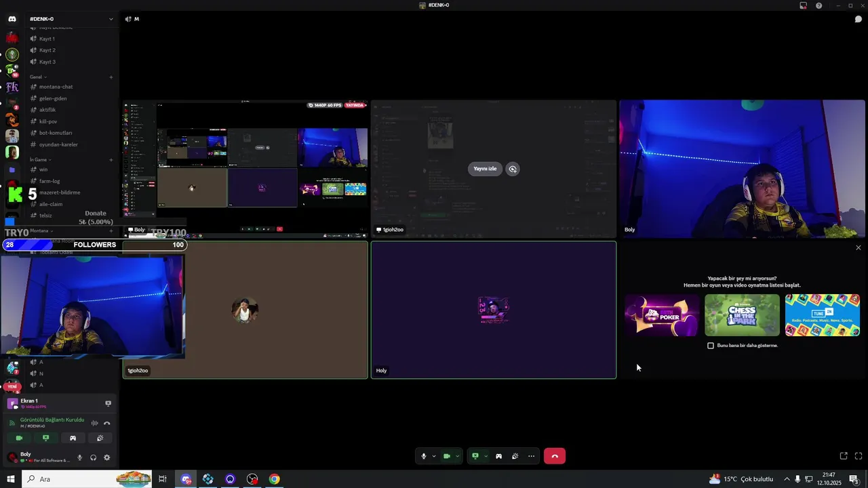
Task: Open screen share options arrow
Action: click(485, 456)
